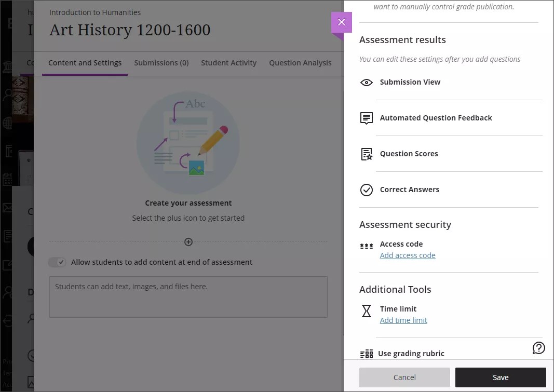Select the Question Scores icon
Screen dimensions: 554x392
point(367,154)
